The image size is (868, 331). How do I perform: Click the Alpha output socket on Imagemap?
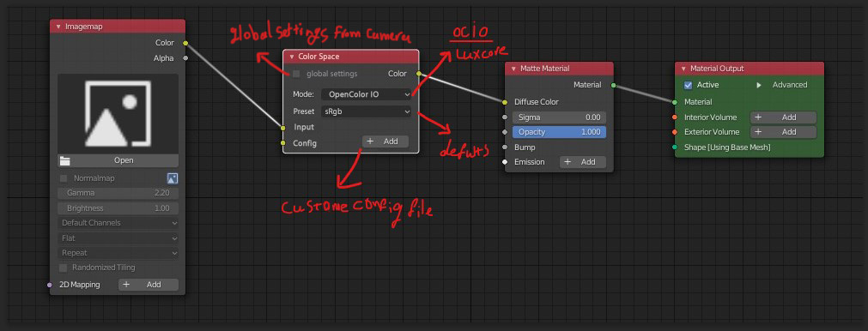click(185, 58)
